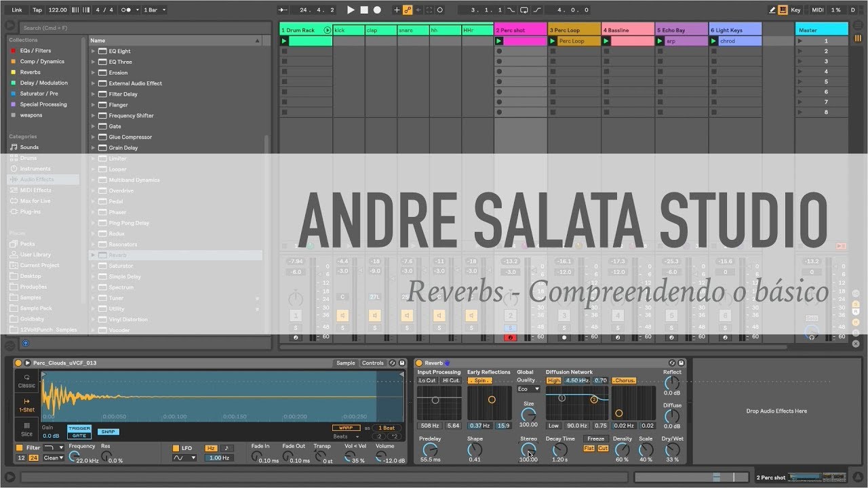Turn off the Reverb device activator
Viewport: 868px width, 488px height.
click(x=419, y=363)
